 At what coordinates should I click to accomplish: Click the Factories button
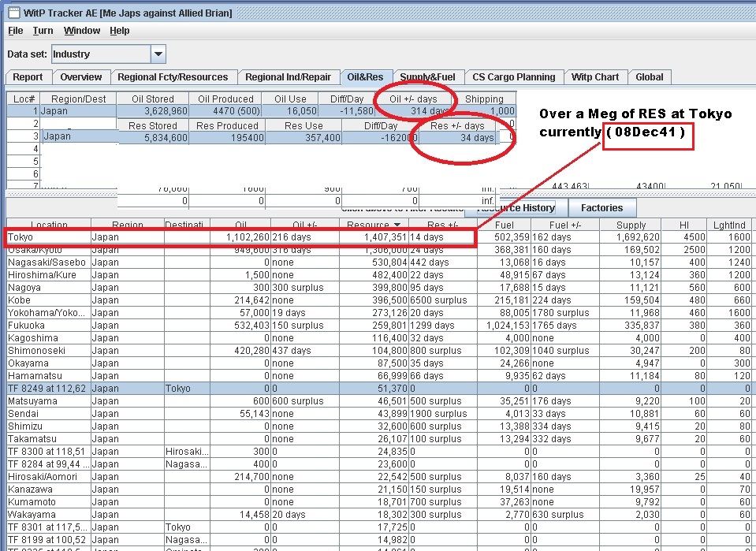(601, 208)
